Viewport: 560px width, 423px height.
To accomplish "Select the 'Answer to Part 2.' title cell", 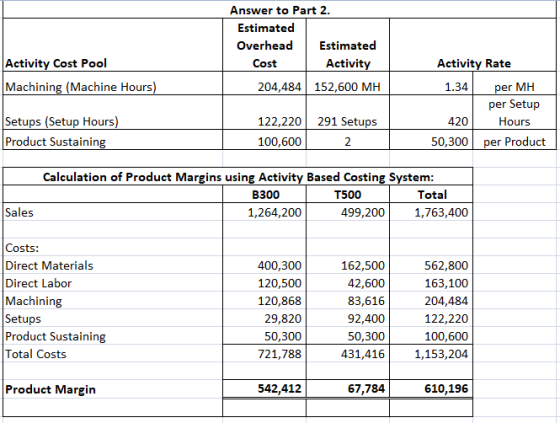I will 280,10.
